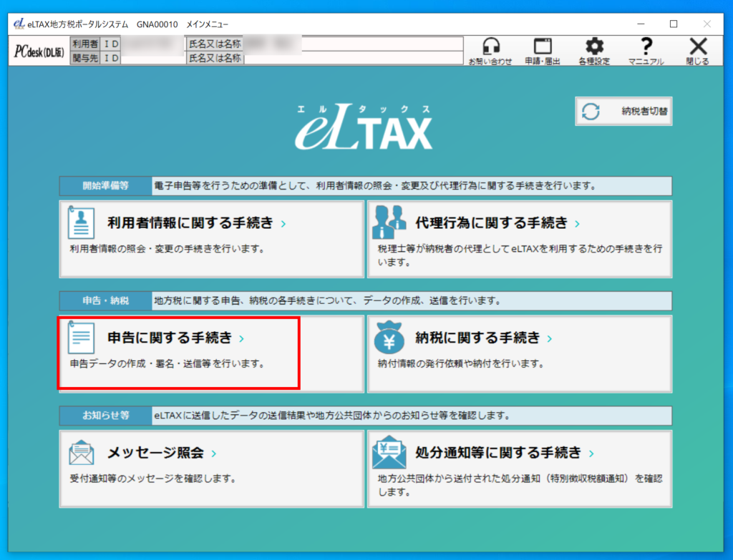Click the 申告 document page icon

point(81,338)
